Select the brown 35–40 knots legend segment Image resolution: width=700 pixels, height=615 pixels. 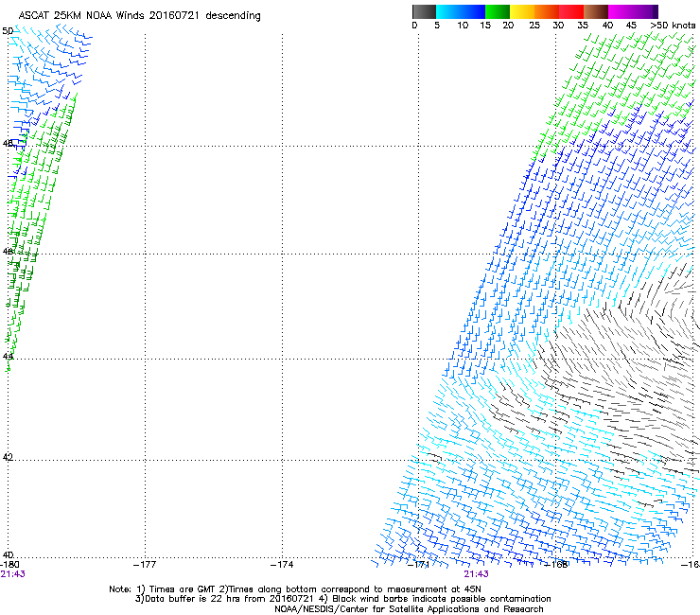pos(596,11)
